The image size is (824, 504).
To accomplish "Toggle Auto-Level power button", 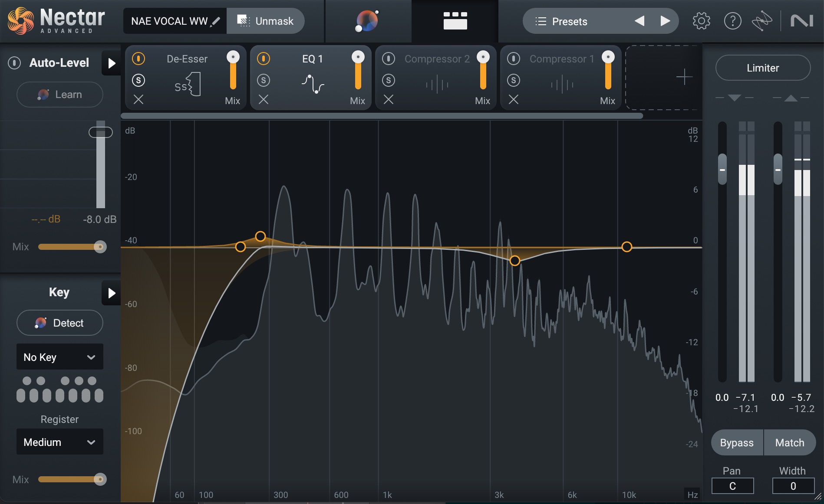I will 14,63.
